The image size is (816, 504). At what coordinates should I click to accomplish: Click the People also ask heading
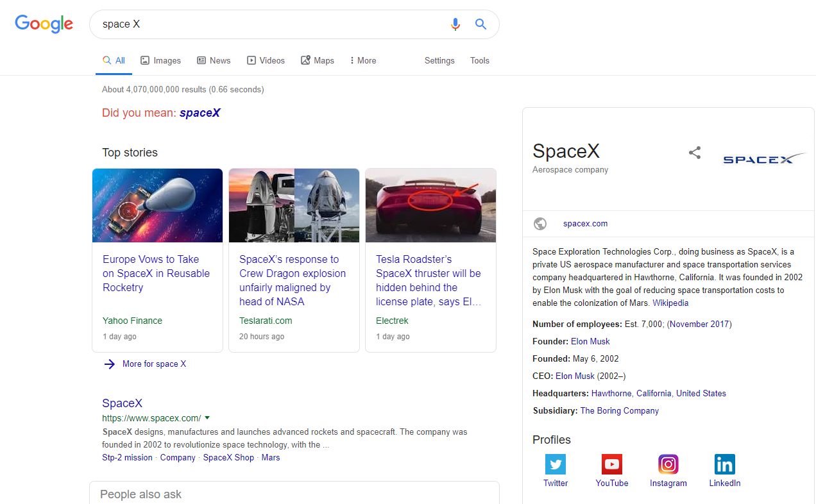pyautogui.click(x=140, y=494)
